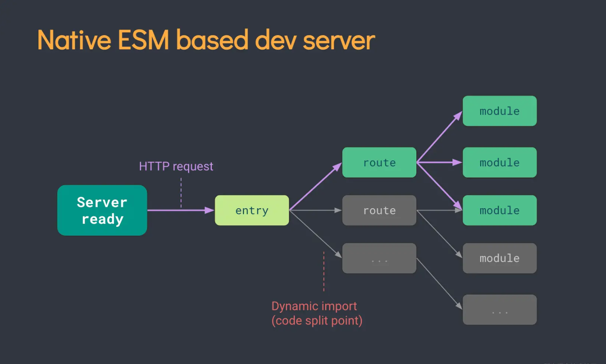Screen dimensions: 606x364
Task: Click the gray "route" box
Action: 379,210
